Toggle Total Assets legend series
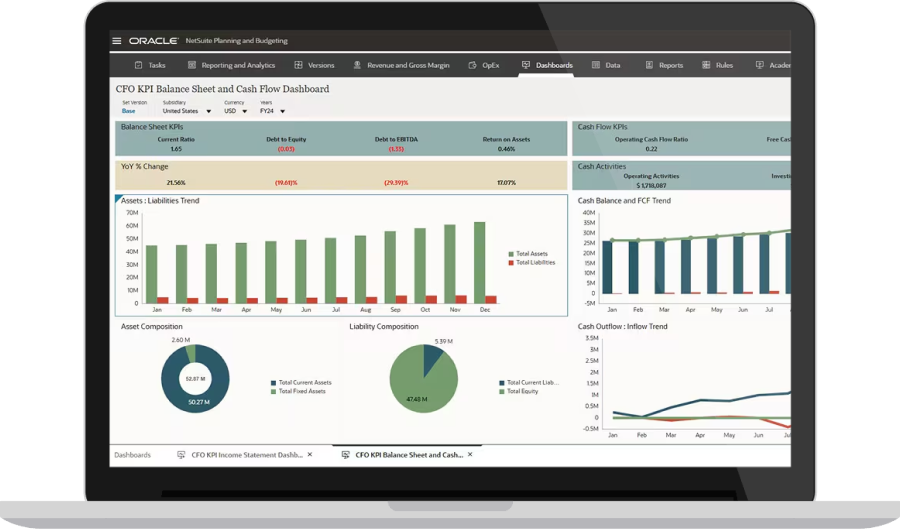This screenshot has height=529, width=900. (531, 254)
